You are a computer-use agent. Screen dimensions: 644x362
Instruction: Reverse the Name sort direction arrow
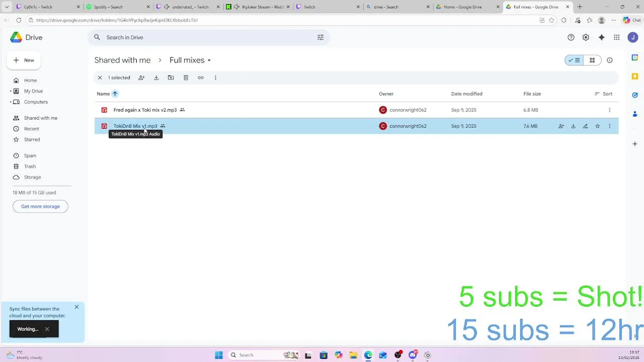click(115, 94)
